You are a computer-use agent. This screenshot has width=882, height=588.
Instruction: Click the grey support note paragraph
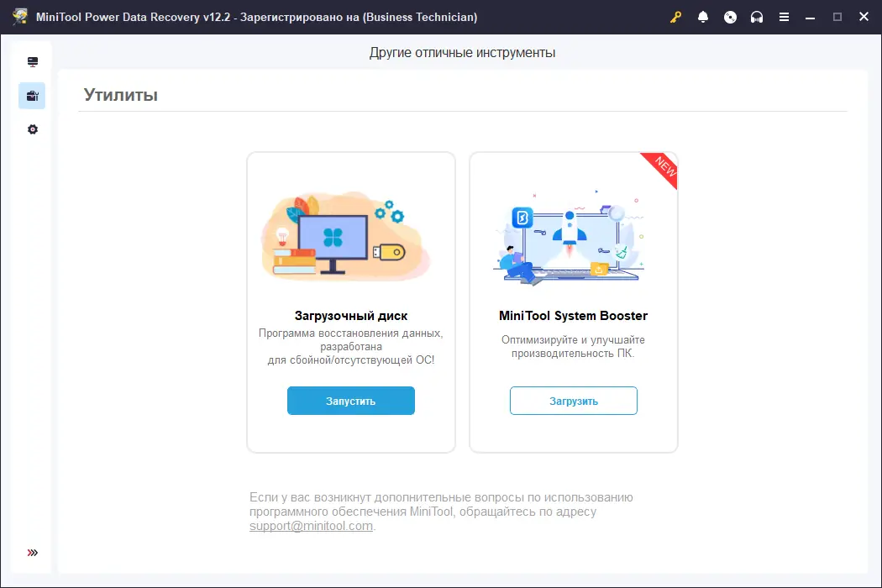tap(441, 512)
